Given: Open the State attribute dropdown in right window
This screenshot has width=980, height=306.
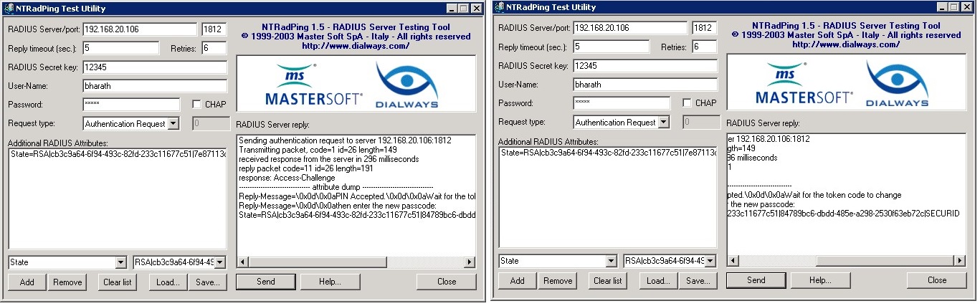Looking at the screenshot, I should (x=611, y=262).
